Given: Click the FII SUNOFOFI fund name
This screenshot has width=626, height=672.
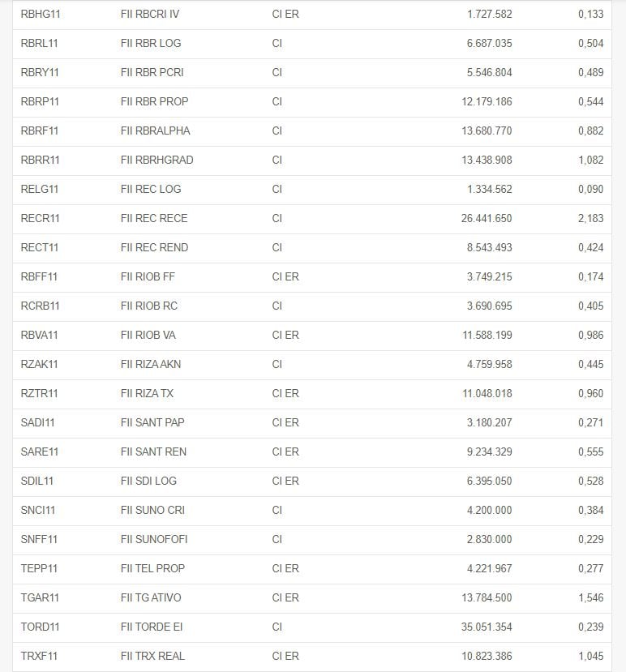Looking at the screenshot, I should click(x=154, y=539).
